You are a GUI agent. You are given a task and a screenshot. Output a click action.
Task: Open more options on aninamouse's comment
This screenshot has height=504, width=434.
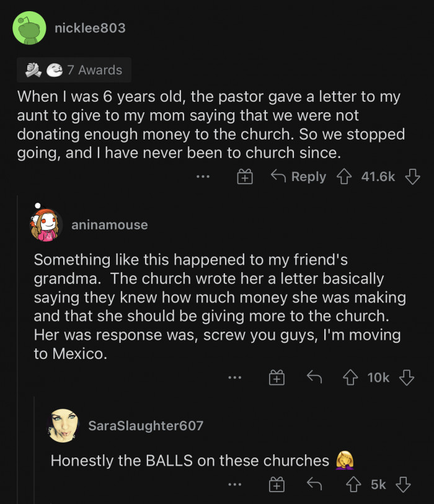click(234, 378)
